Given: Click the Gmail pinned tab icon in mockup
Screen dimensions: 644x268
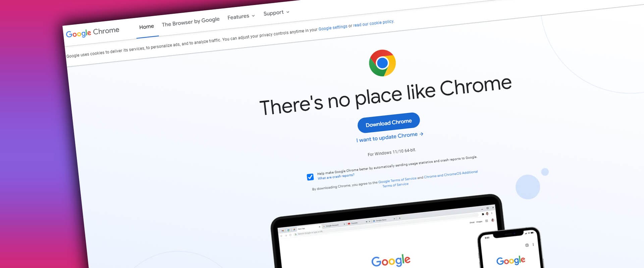Looking at the screenshot, I should coord(283,230).
